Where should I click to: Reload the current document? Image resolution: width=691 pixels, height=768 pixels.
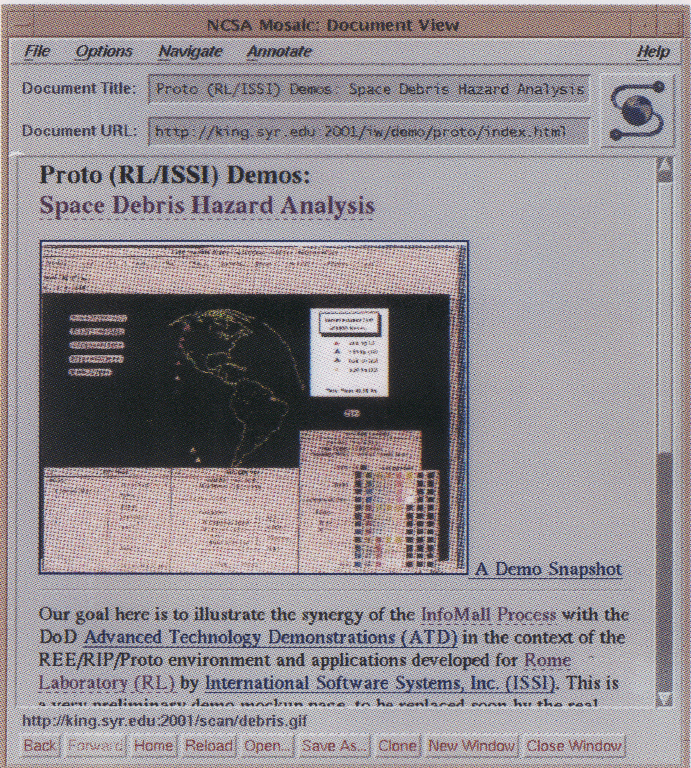(x=209, y=745)
